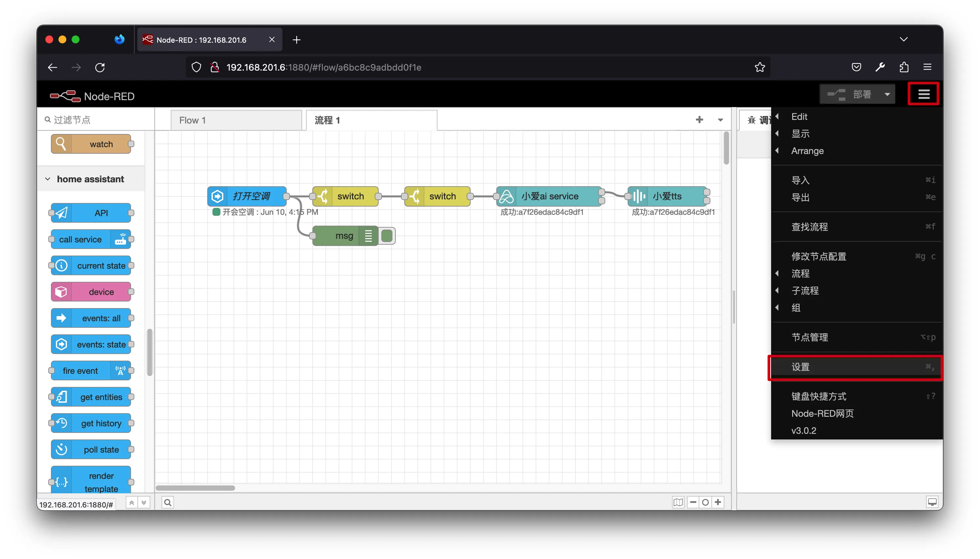Open a new browser tab

[x=296, y=40]
